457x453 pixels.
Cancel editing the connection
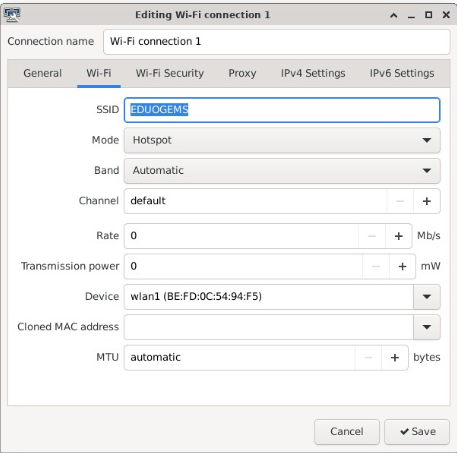coord(347,432)
